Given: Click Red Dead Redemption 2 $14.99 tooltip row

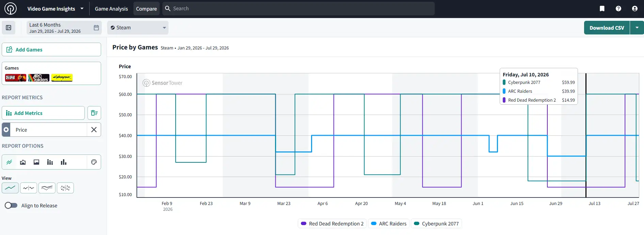Looking at the screenshot, I should pyautogui.click(x=539, y=100).
